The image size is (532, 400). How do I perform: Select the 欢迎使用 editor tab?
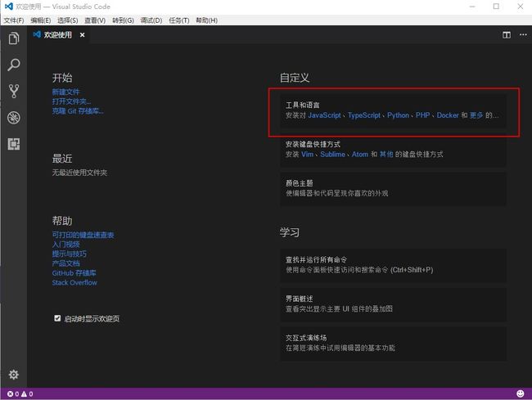(x=57, y=35)
